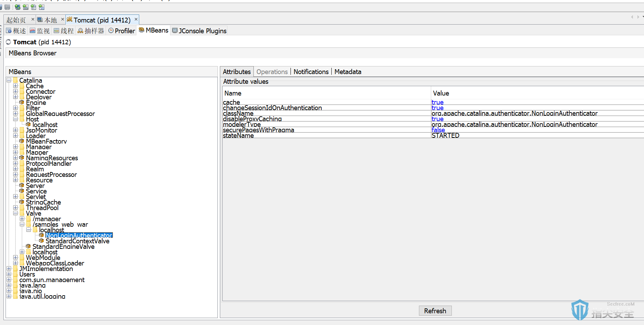Click the 'true' value of disableProxyCaching
The width and height of the screenshot is (644, 325).
pyautogui.click(x=437, y=119)
